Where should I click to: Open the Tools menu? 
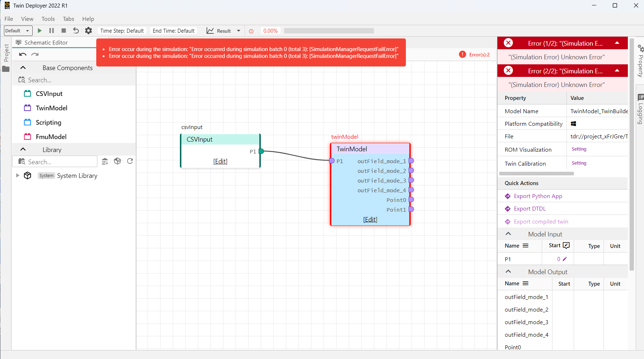[x=48, y=19]
